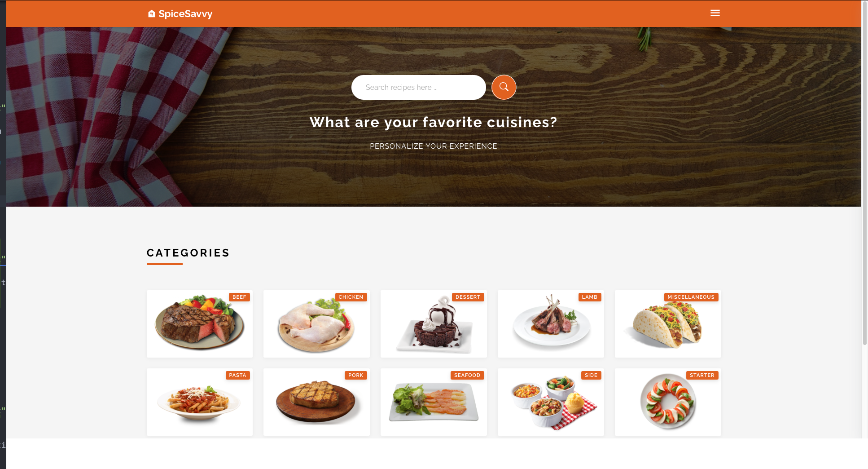
Task: Open the Lamb category thumbnail
Action: (x=551, y=324)
